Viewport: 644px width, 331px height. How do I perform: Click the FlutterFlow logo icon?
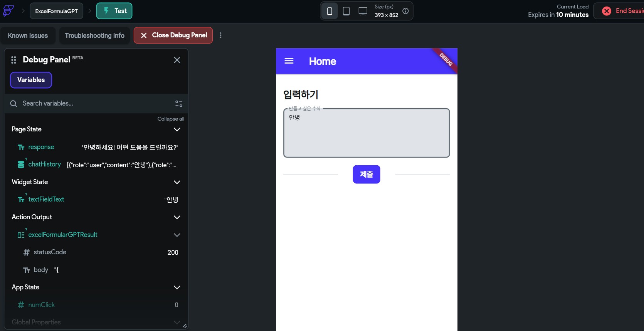click(x=8, y=11)
